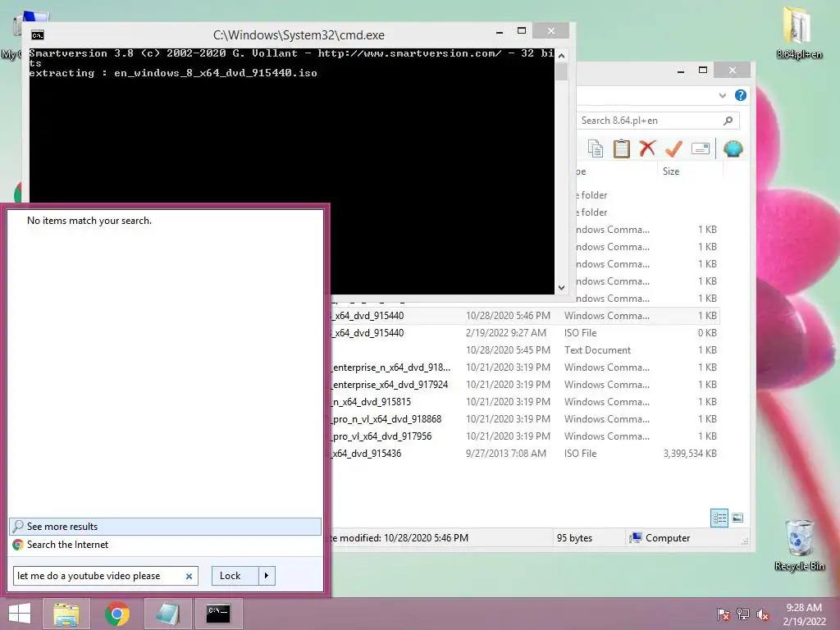Switch Explorer to details view

[719, 518]
